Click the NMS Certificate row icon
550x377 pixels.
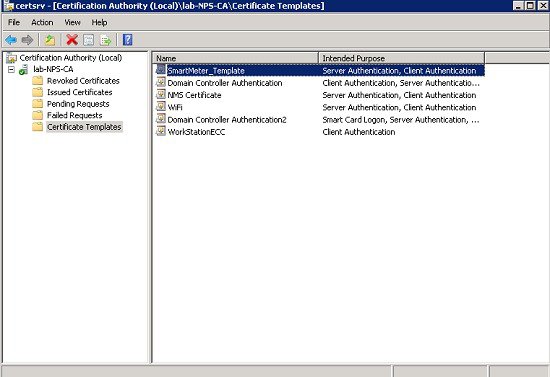[x=161, y=94]
